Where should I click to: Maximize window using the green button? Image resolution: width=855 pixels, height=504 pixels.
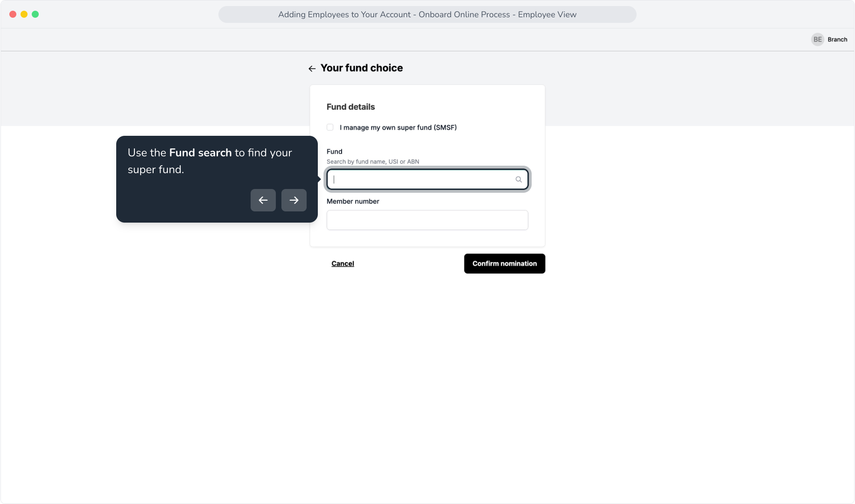click(35, 14)
